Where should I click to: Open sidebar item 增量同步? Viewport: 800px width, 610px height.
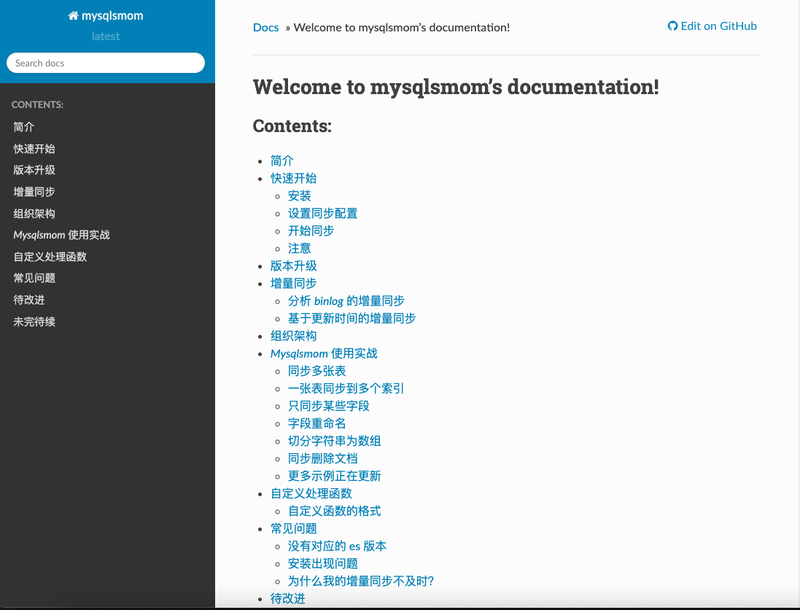(34, 192)
